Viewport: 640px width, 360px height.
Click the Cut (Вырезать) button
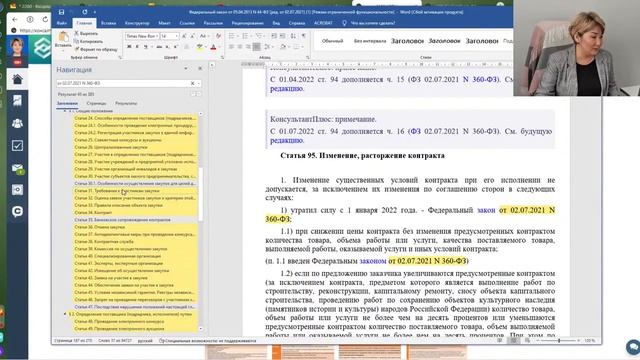(86, 33)
